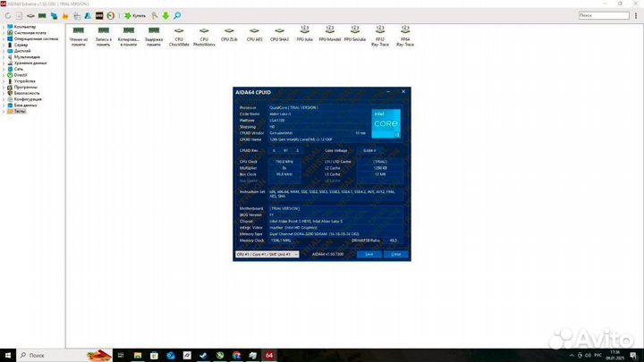Open the three-dot menu in AIDA64 toolbar

tap(636, 15)
